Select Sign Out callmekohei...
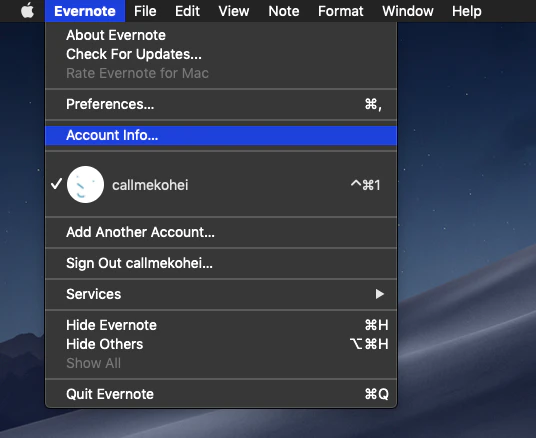 (221, 263)
